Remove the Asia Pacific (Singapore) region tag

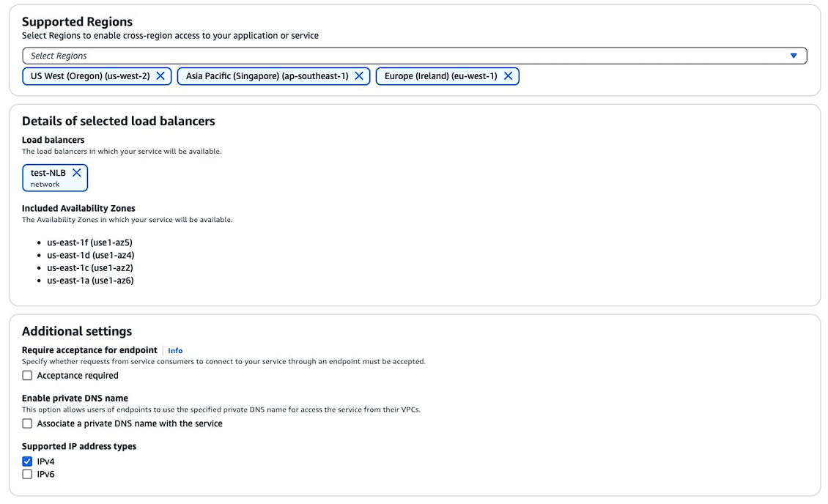[x=359, y=75]
